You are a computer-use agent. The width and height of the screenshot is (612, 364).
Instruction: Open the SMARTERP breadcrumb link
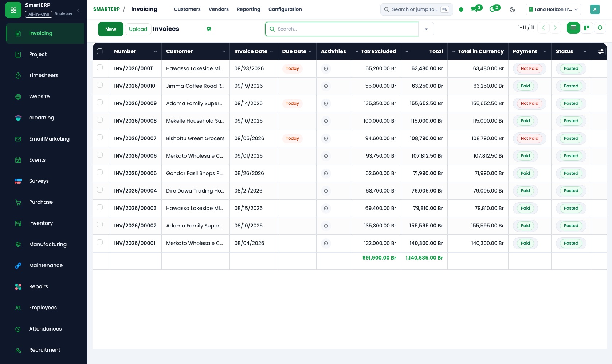click(x=106, y=9)
